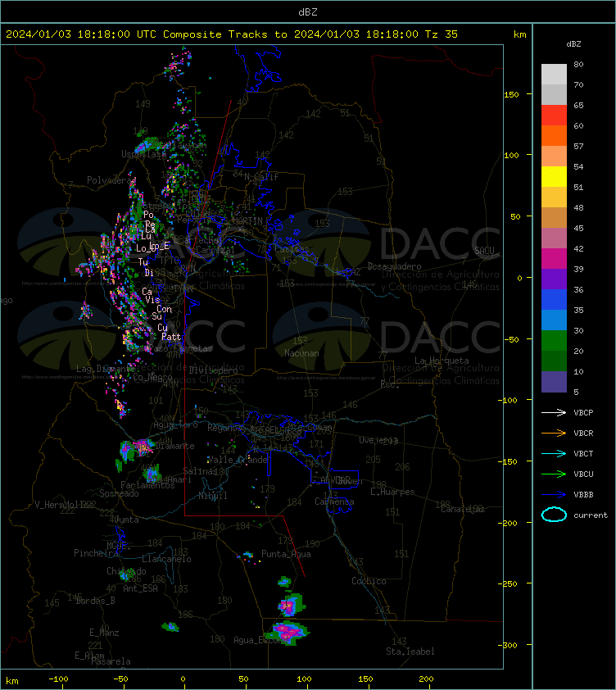Click the 'Cochico' place label

pos(369,581)
